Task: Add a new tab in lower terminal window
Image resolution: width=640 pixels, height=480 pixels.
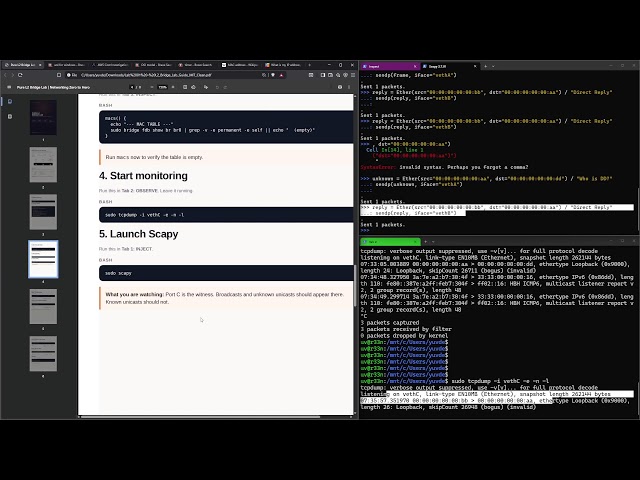Action: tap(425, 242)
